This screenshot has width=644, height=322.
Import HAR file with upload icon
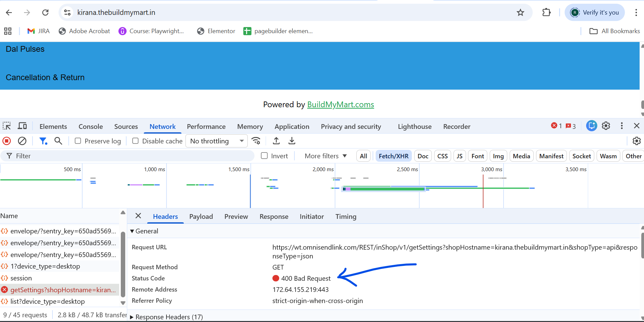pyautogui.click(x=276, y=141)
